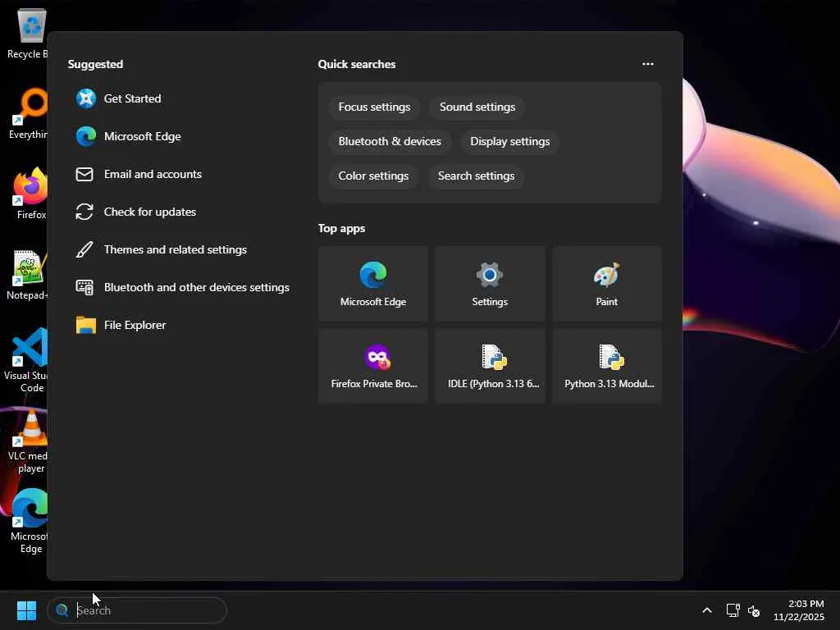The height and width of the screenshot is (630, 840).
Task: Select the Everything desktop shortcut
Action: pyautogui.click(x=28, y=113)
